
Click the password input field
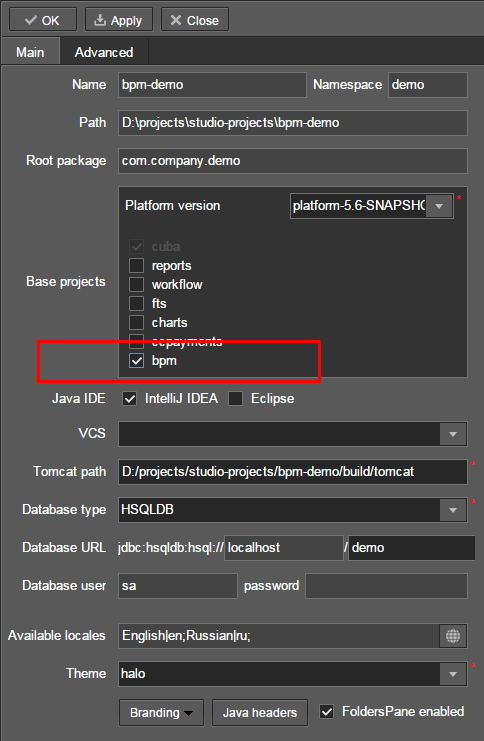point(386,586)
